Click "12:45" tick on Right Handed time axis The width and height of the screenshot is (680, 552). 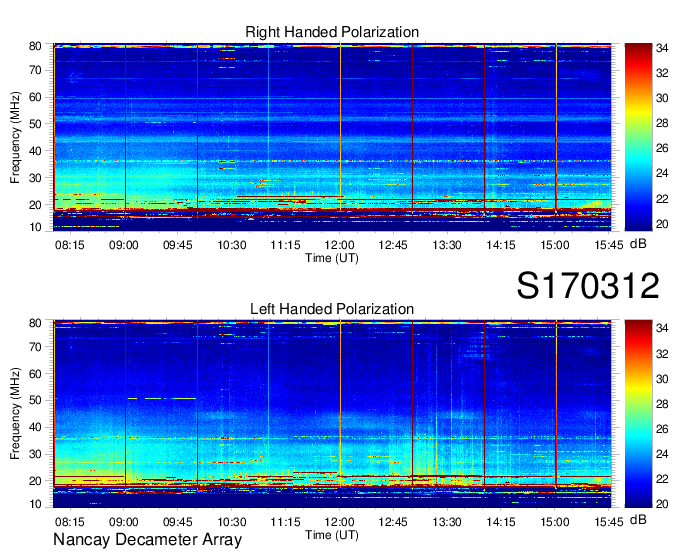point(393,245)
